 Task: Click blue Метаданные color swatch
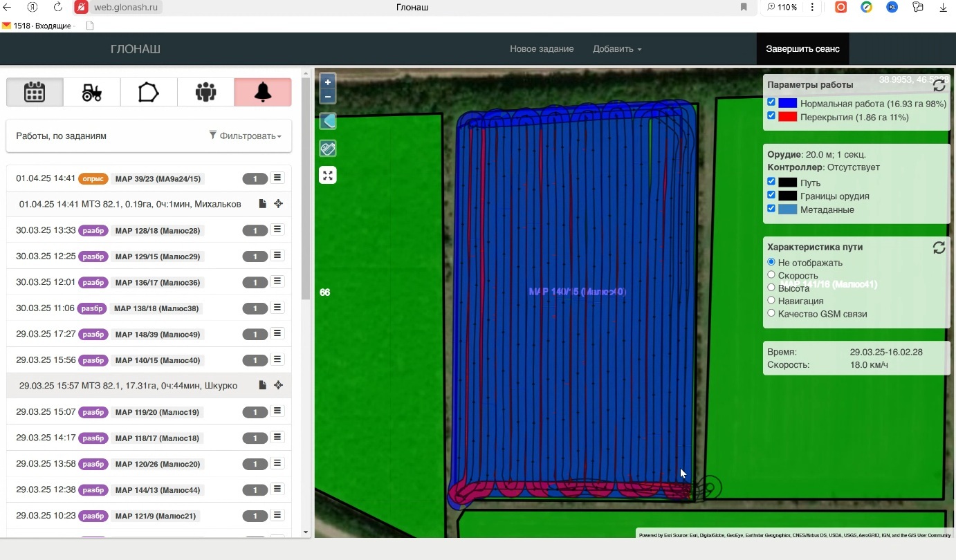pos(787,209)
